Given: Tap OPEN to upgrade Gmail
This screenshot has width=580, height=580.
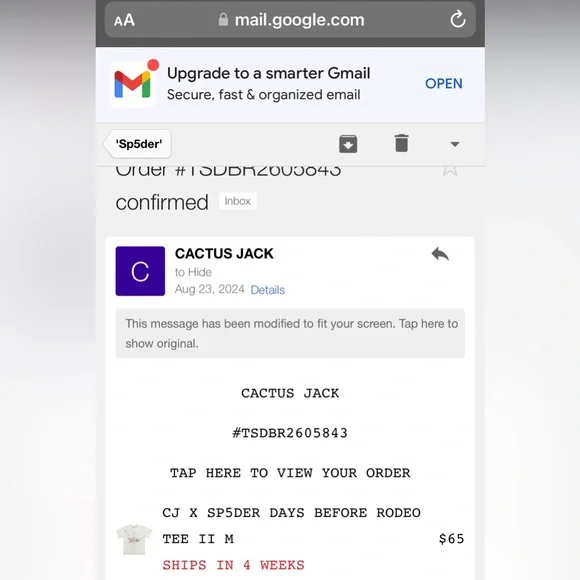Looking at the screenshot, I should click(444, 84).
